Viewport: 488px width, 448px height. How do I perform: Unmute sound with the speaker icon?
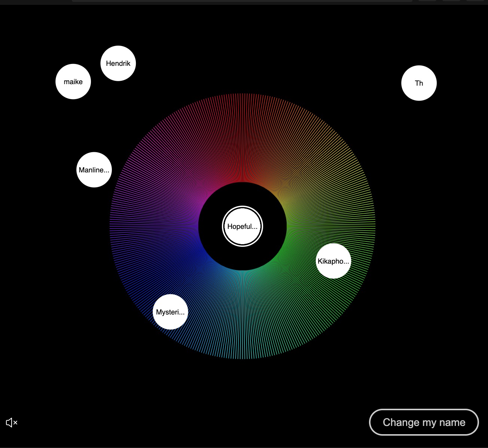click(12, 423)
